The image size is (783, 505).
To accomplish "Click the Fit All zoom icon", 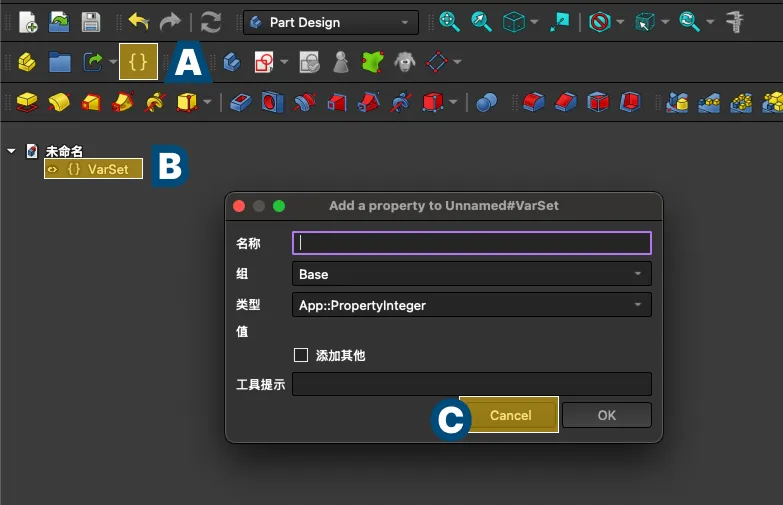I will pyautogui.click(x=449, y=22).
